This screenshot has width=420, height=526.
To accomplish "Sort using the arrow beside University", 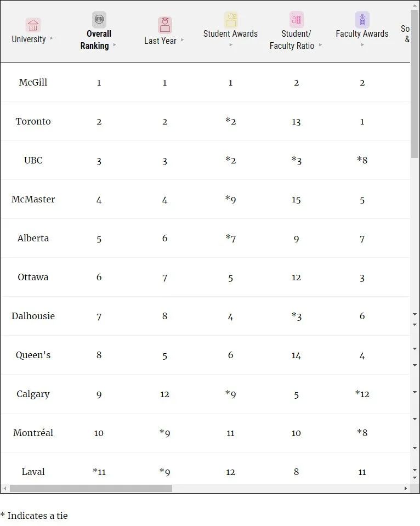I will click(52, 39).
